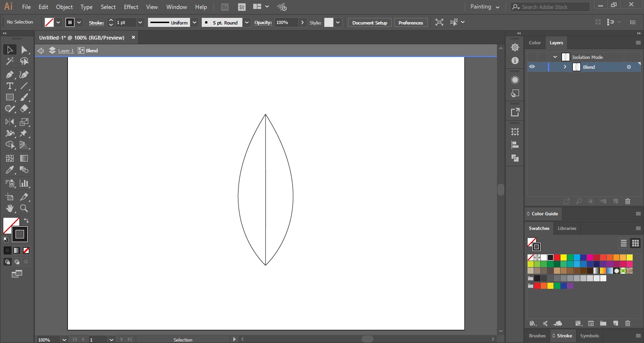Open 5 pt. Round brush dropdown

pyautogui.click(x=248, y=23)
